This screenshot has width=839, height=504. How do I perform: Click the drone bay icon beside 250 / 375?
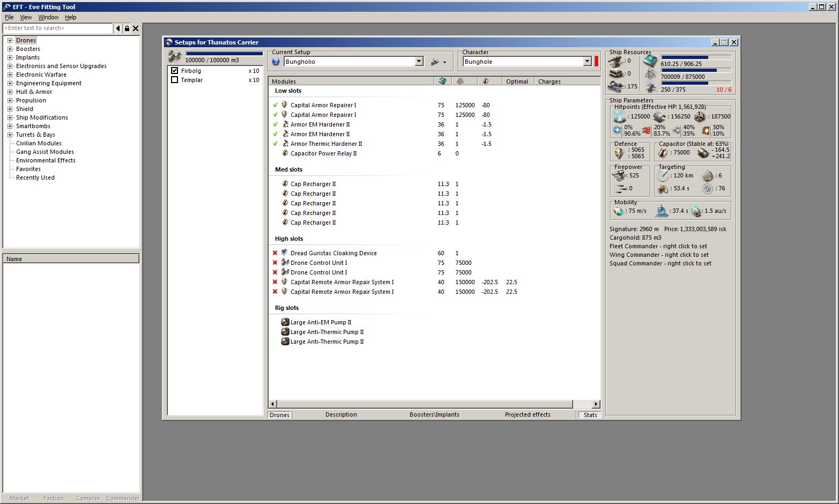click(x=650, y=87)
